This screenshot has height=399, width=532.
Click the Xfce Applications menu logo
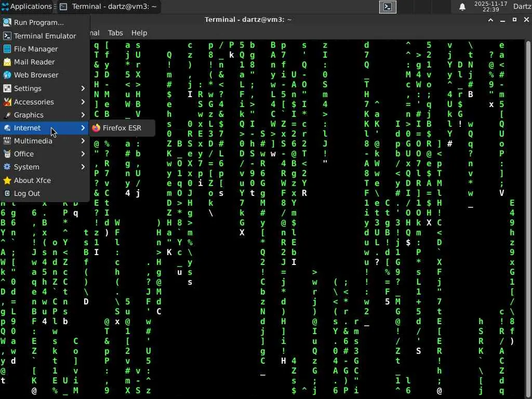point(5,6)
